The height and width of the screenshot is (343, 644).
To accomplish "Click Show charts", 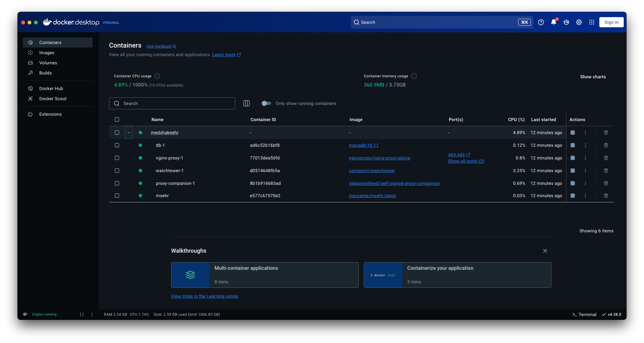I will pos(593,77).
